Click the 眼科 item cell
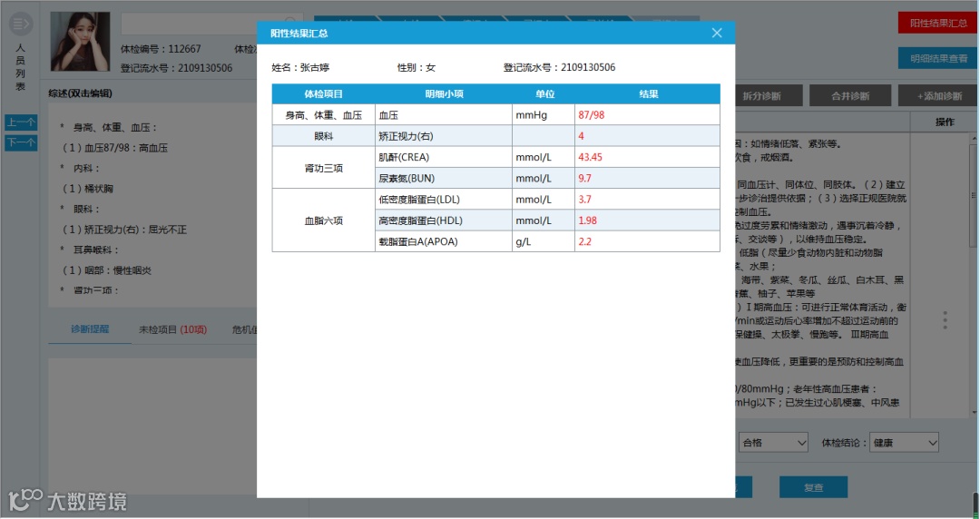This screenshot has width=980, height=519. (324, 136)
